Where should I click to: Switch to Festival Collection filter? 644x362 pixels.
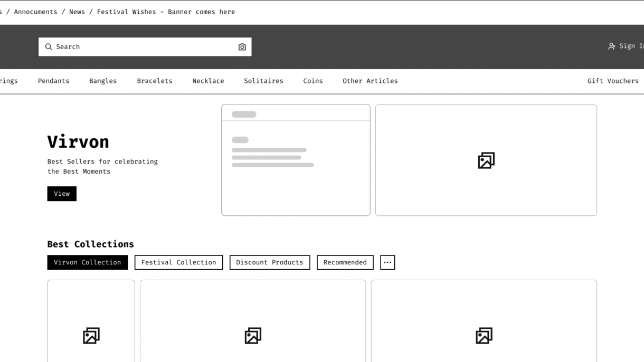click(178, 262)
